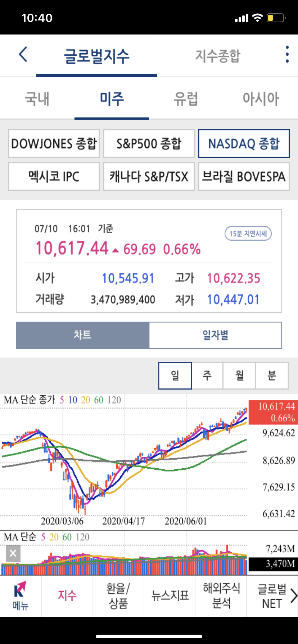Image resolution: width=298 pixels, height=644 pixels.
Task: Set chart period to 월 (monthly)
Action: point(239,376)
